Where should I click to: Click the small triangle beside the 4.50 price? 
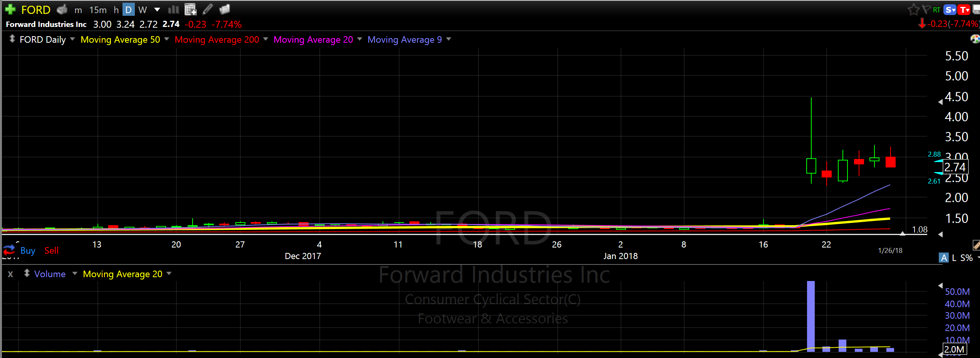coord(940,102)
